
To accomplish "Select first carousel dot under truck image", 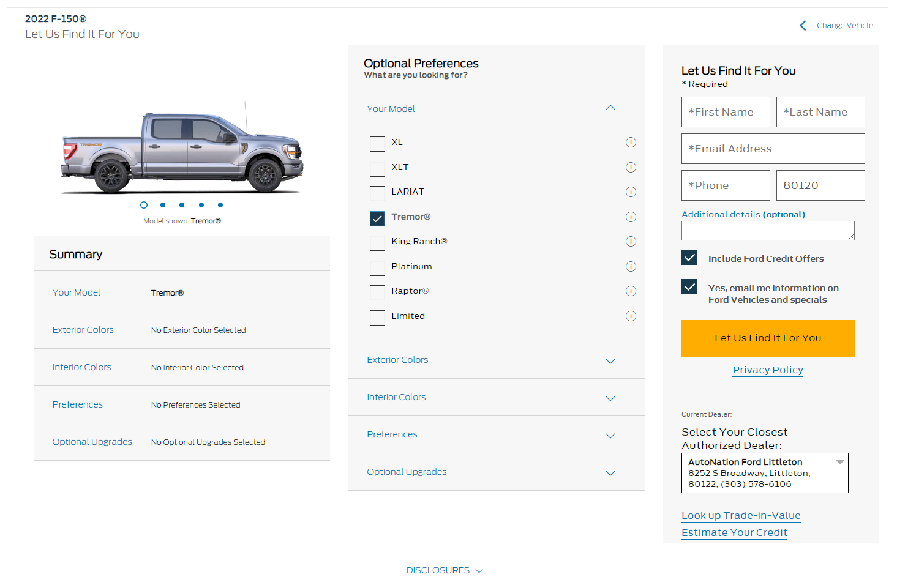I will (144, 205).
